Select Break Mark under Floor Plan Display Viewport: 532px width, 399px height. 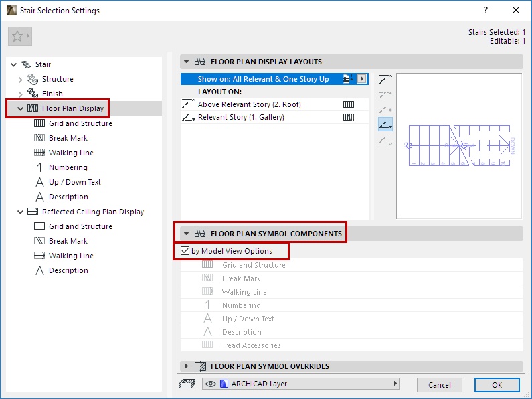click(68, 138)
